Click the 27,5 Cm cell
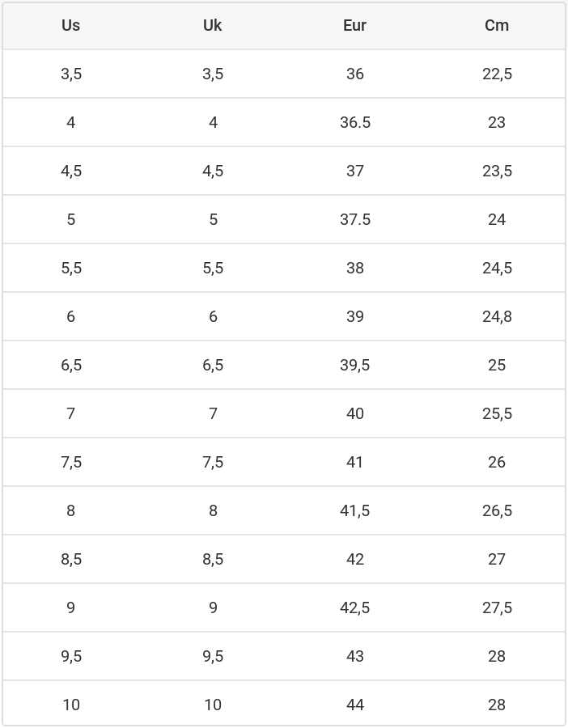This screenshot has height=728, width=568. [x=497, y=607]
